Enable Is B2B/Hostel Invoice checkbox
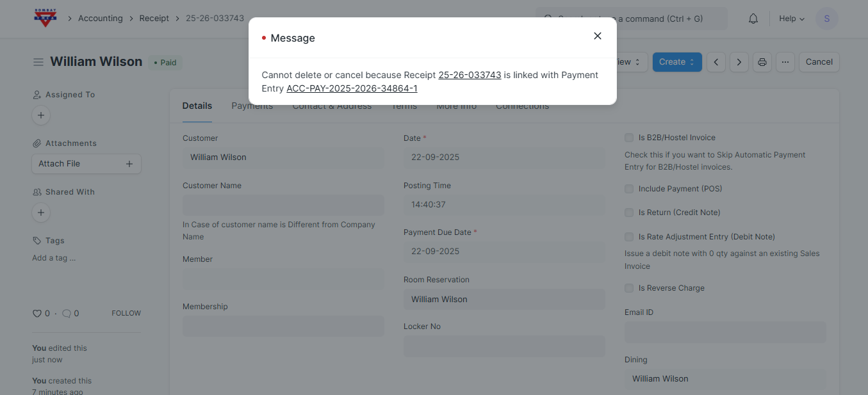Screen dimensions: 868x395 [629, 138]
